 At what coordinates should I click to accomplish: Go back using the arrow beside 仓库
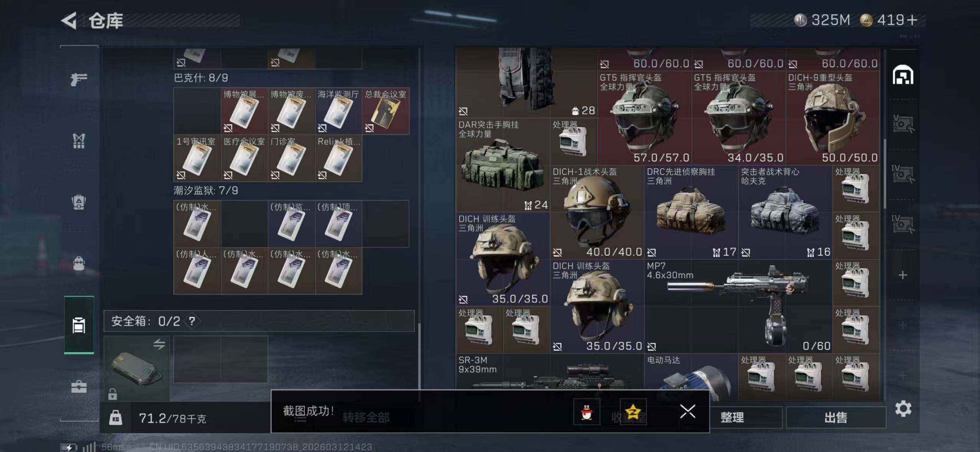[x=69, y=21]
